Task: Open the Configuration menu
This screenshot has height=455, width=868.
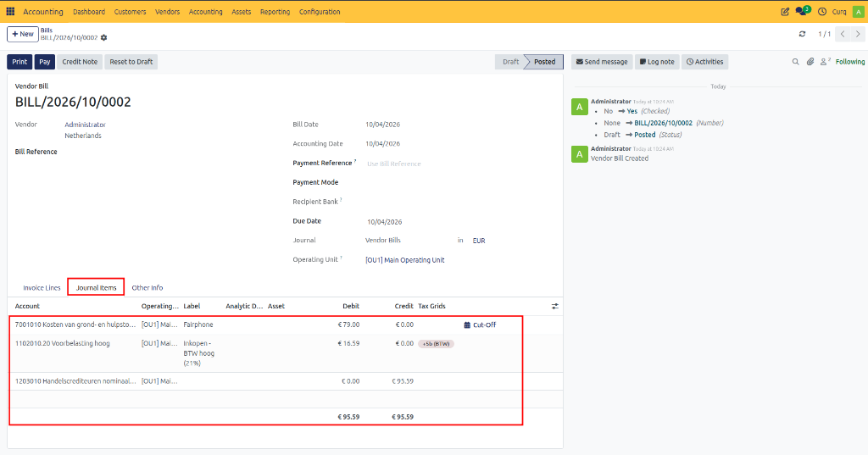Action: tap(320, 12)
